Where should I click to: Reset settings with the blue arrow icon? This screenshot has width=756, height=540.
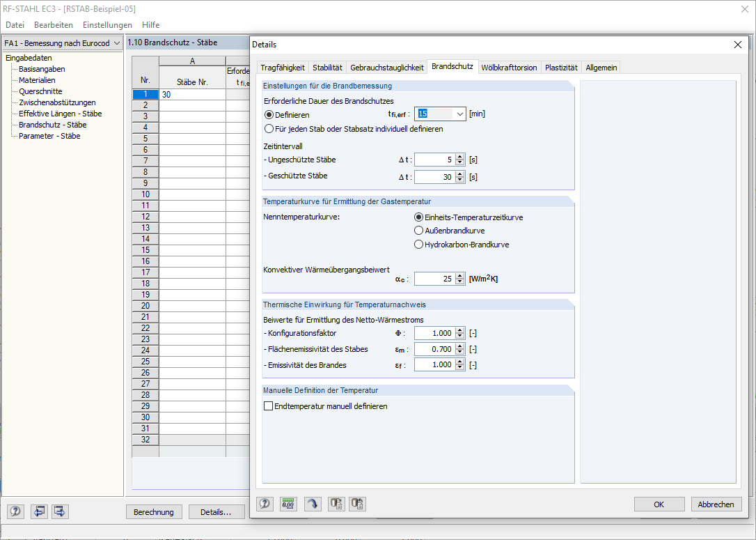313,504
